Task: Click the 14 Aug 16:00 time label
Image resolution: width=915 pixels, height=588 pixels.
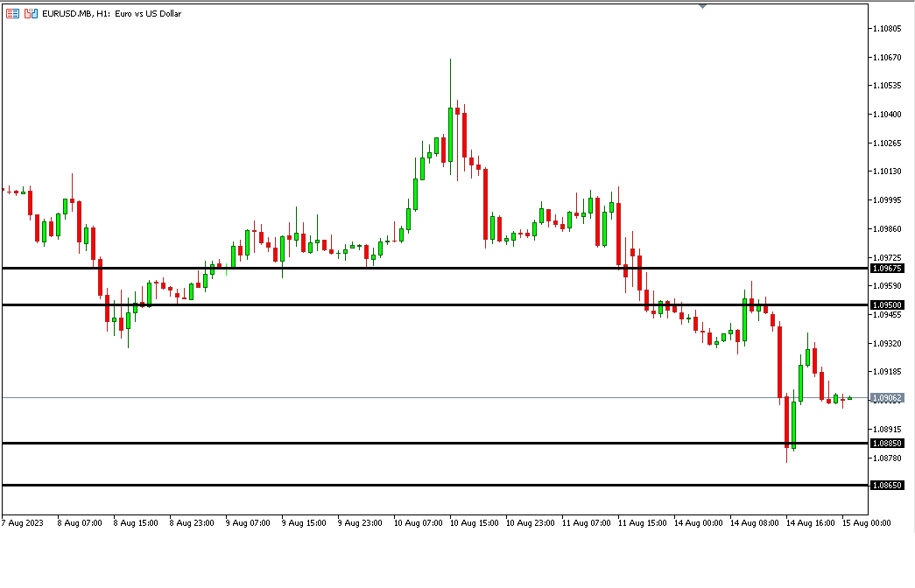Action: coord(811,523)
